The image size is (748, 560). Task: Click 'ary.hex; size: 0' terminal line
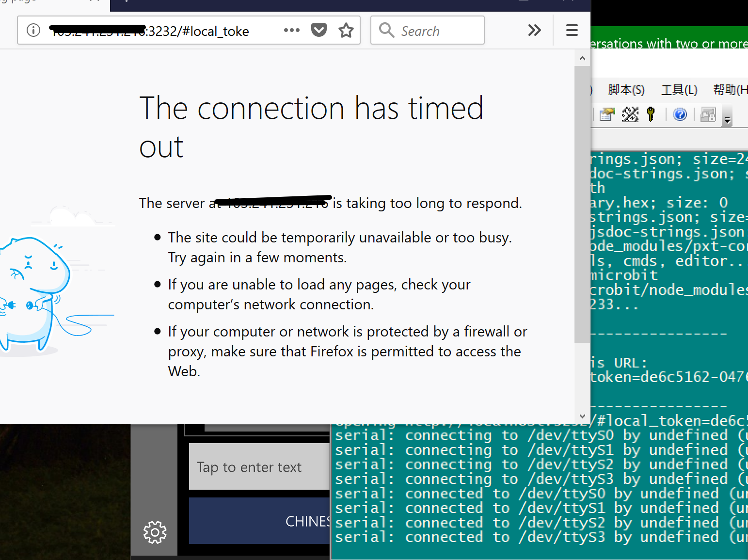click(x=659, y=203)
